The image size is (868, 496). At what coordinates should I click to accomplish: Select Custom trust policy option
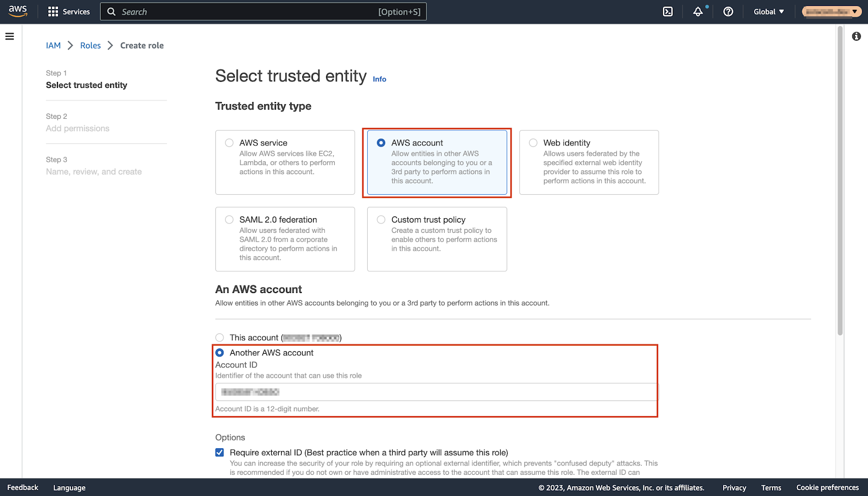tap(381, 220)
